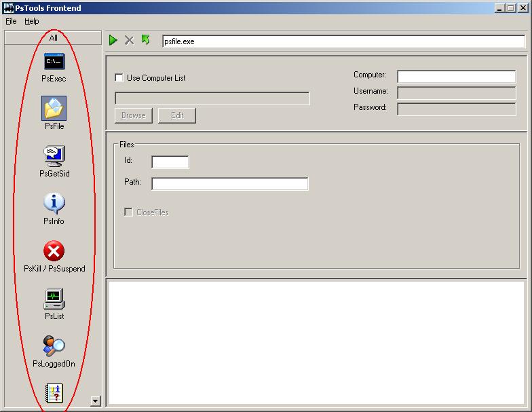Click the notebook icon below PsLoggedOn

(x=54, y=393)
